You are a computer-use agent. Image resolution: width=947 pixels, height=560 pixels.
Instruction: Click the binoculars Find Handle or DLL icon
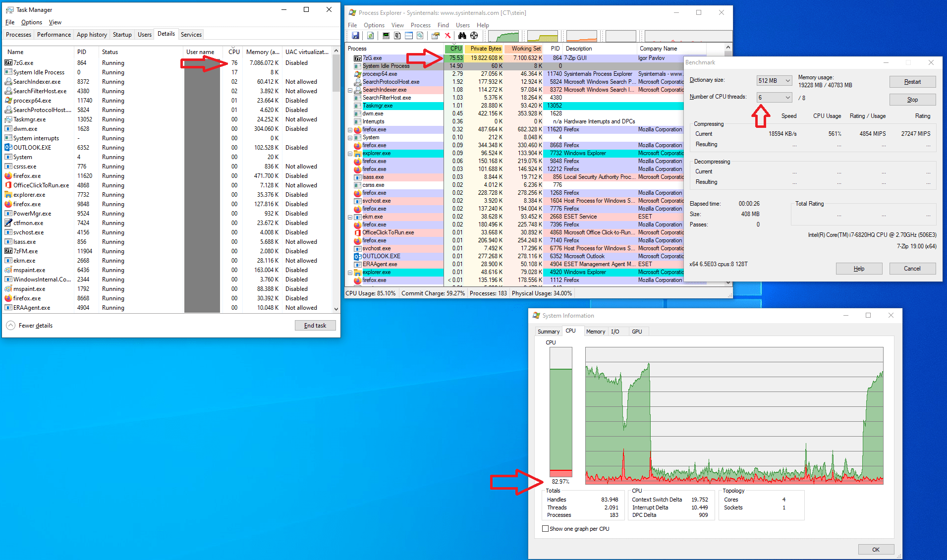462,36
